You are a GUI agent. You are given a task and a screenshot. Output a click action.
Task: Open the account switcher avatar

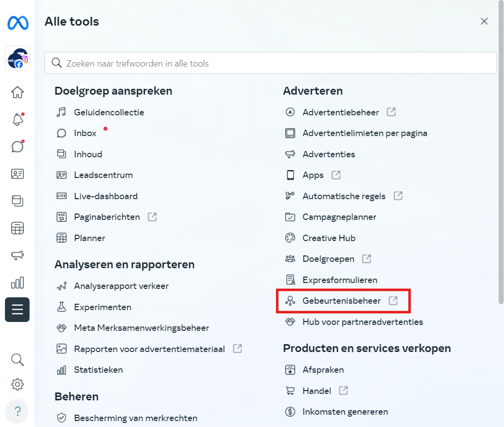[x=17, y=58]
